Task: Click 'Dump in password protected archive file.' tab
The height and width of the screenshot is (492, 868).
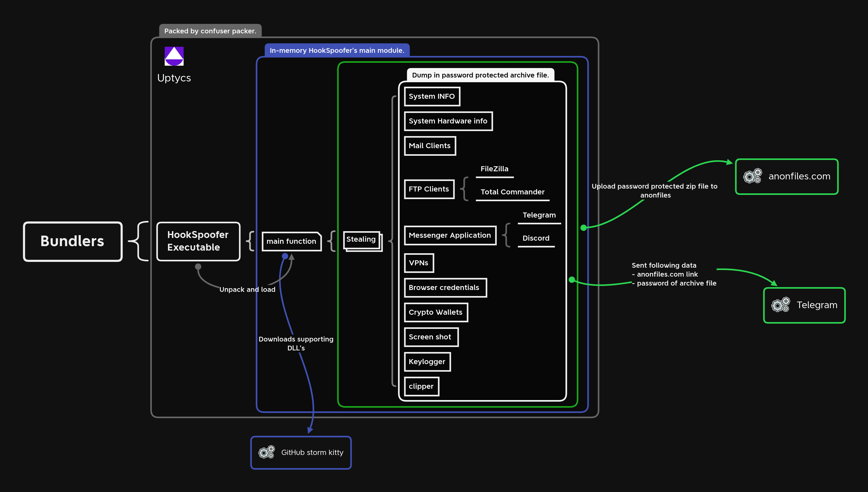Action: [480, 75]
